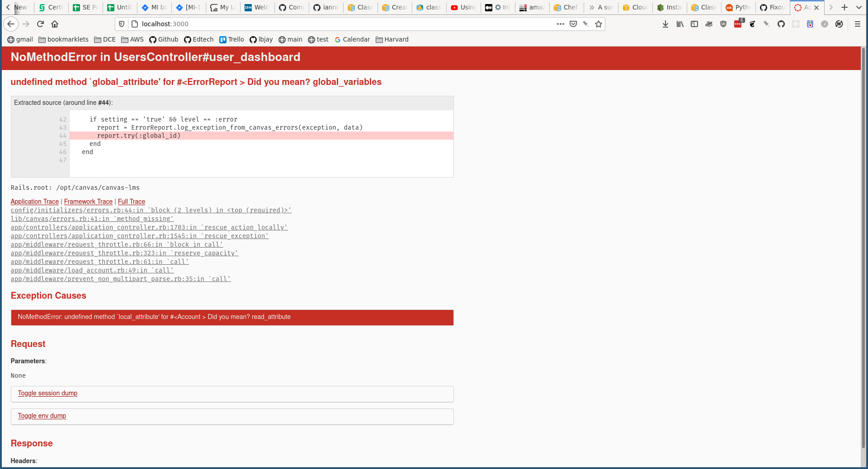Switch to the Chef tab
This screenshot has width=868, height=469.
click(x=566, y=7)
